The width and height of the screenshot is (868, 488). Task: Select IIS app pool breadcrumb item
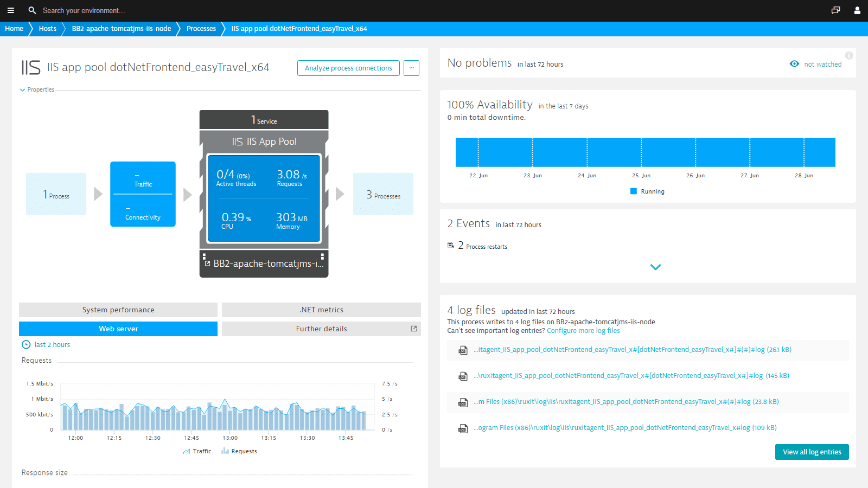pos(299,29)
